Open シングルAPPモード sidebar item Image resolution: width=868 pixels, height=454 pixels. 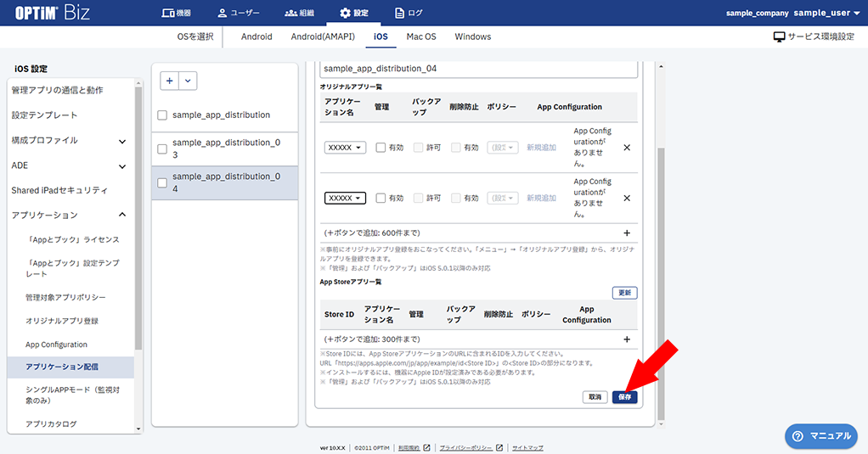pos(72,395)
